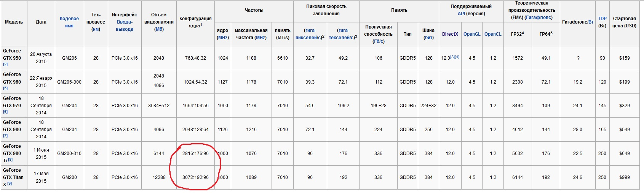Open the DirectX column link
This screenshot has height=193, width=644.
450,34
